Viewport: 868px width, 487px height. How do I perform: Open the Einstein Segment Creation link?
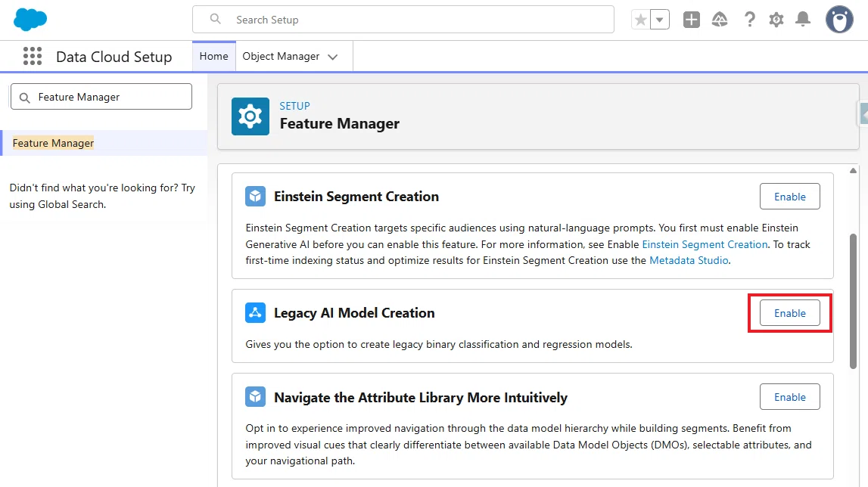(x=705, y=244)
